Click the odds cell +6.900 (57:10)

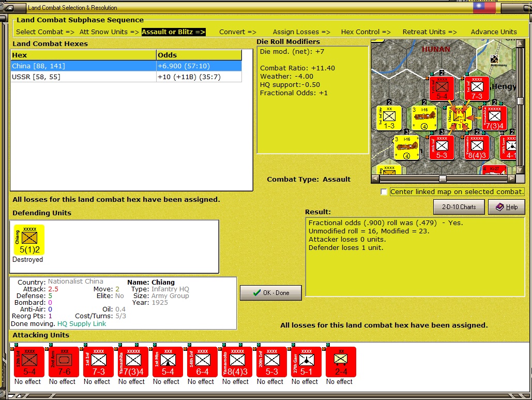(199, 66)
